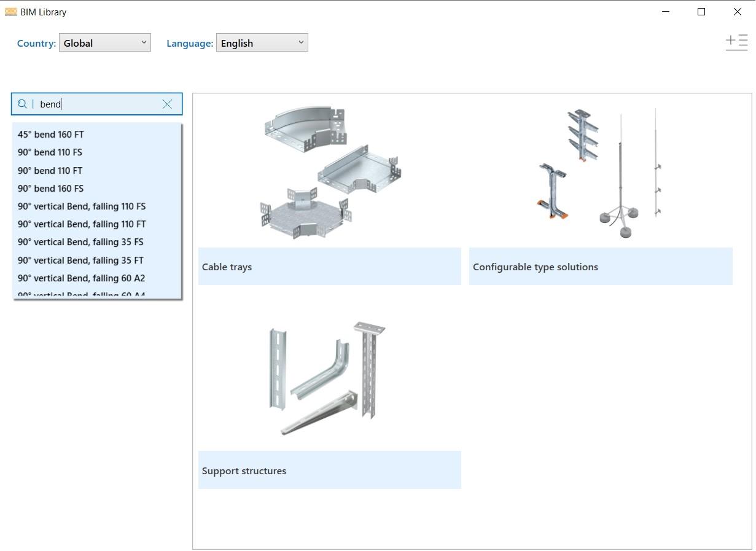Select 90° bend 160 FS result

click(x=50, y=189)
